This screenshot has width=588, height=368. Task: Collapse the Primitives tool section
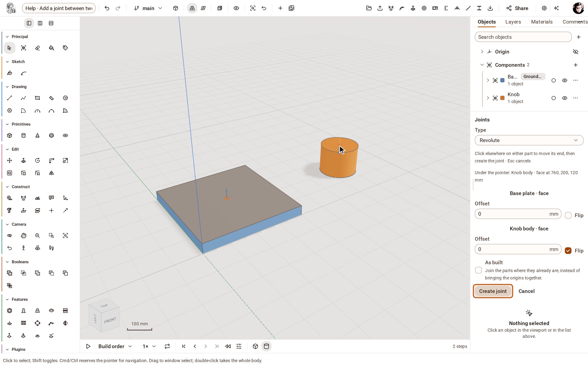pos(7,124)
